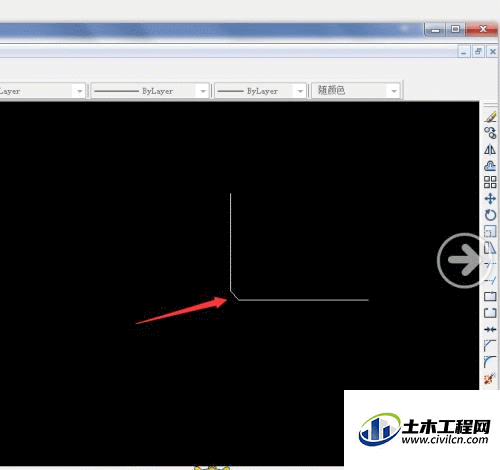Select the Erase tool
This screenshot has height=470, width=500.
[x=490, y=117]
